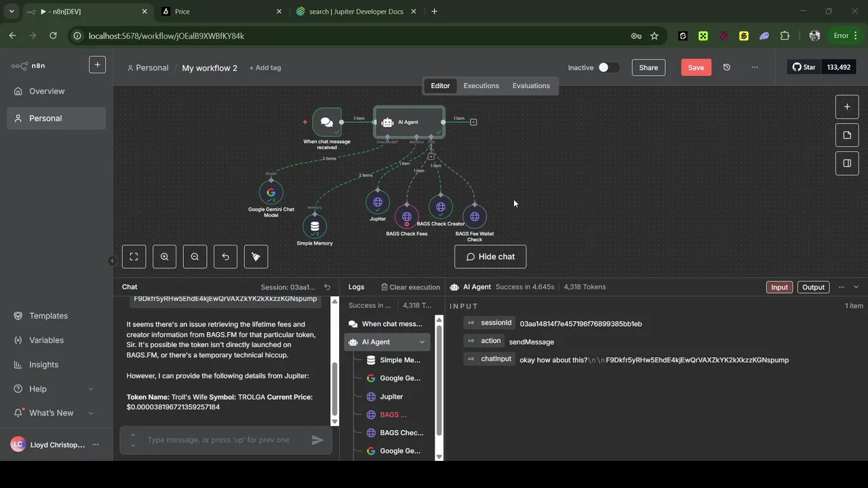
Task: Send the chat message
Action: (x=317, y=440)
